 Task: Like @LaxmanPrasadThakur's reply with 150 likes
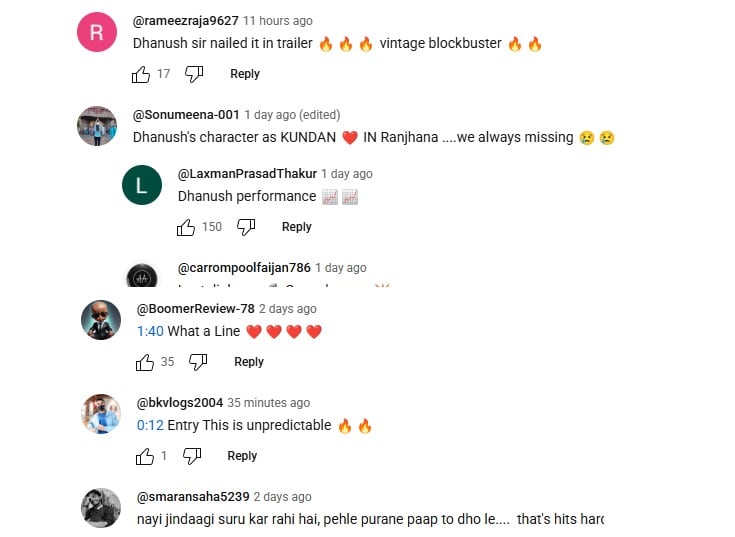(x=186, y=227)
